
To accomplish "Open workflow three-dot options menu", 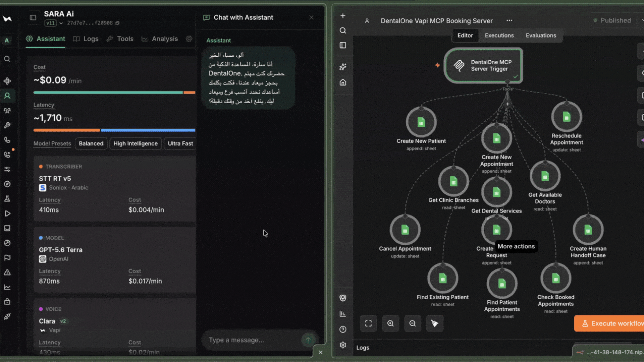I will (509, 20).
